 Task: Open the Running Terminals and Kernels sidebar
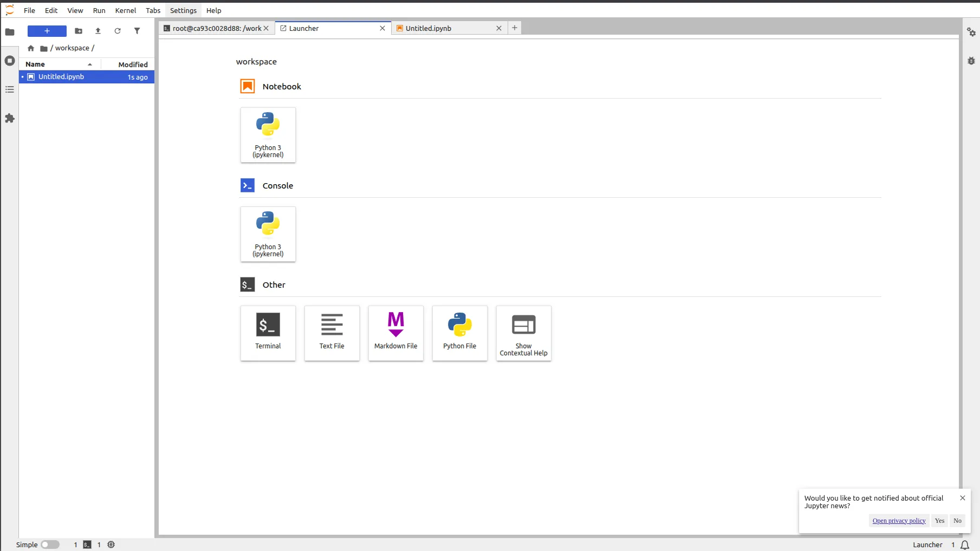tap(10, 61)
